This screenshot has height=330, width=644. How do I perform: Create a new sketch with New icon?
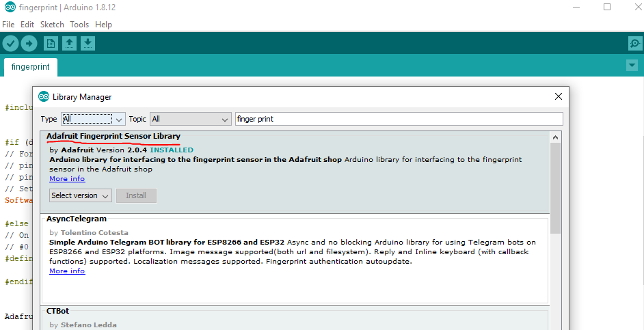tap(51, 43)
